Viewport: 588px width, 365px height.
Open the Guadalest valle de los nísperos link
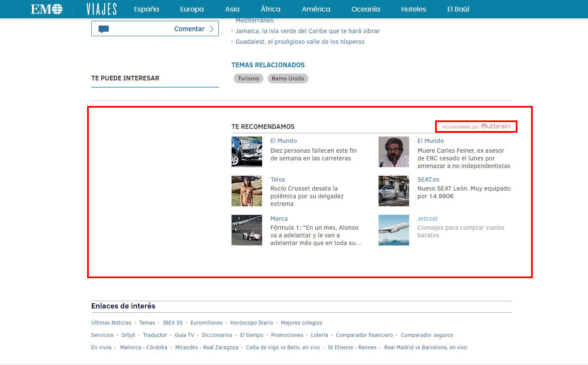(300, 42)
